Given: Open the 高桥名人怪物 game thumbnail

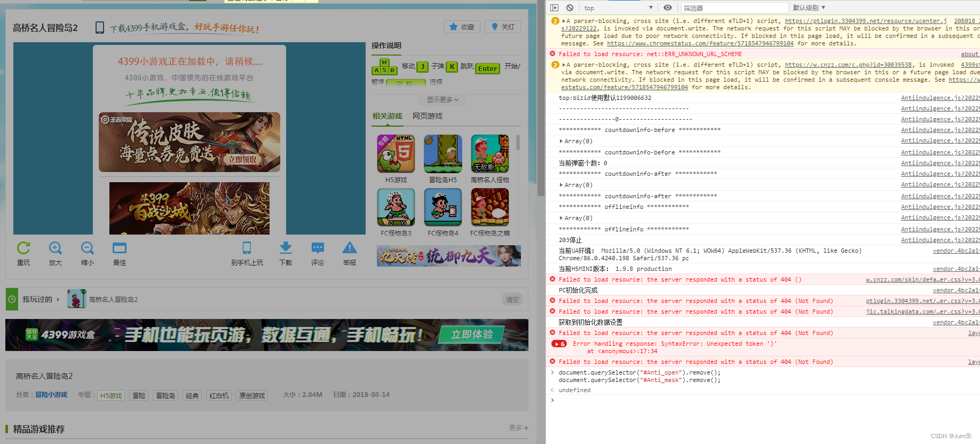Looking at the screenshot, I should click(490, 154).
